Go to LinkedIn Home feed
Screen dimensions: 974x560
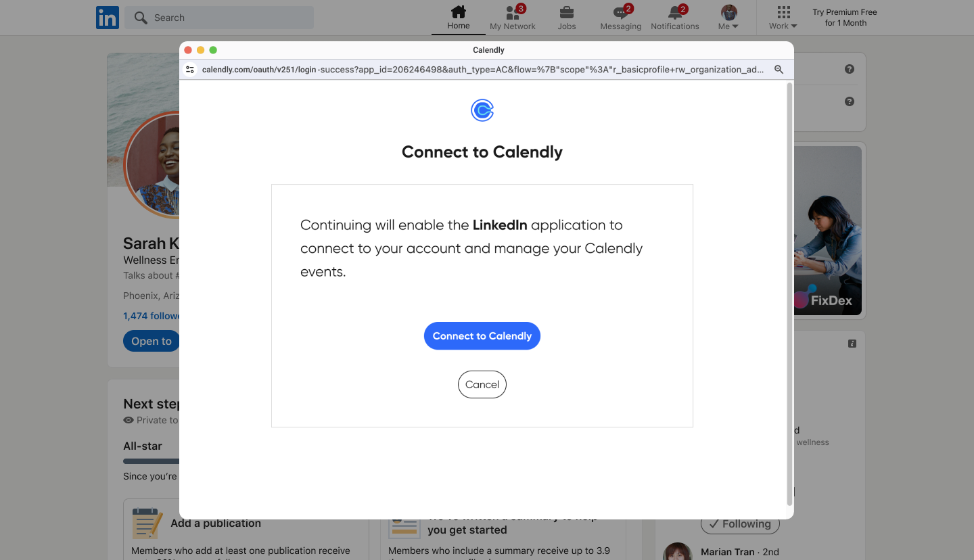pos(458,16)
